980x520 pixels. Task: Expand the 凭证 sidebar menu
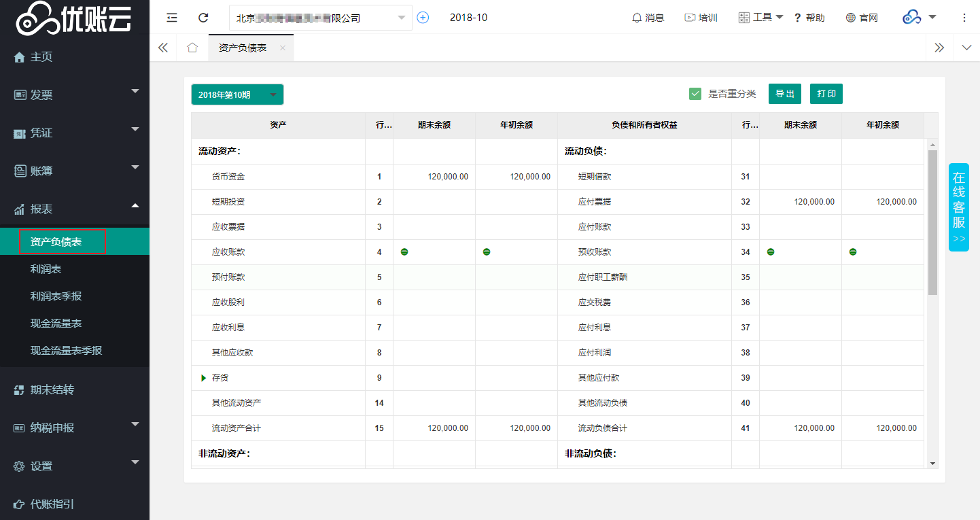tap(75, 133)
